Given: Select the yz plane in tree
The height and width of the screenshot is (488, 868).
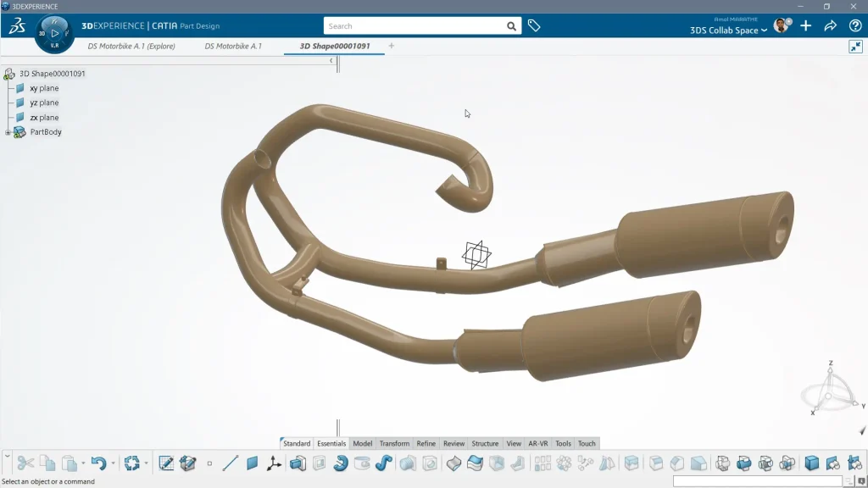Looking at the screenshot, I should (x=43, y=103).
